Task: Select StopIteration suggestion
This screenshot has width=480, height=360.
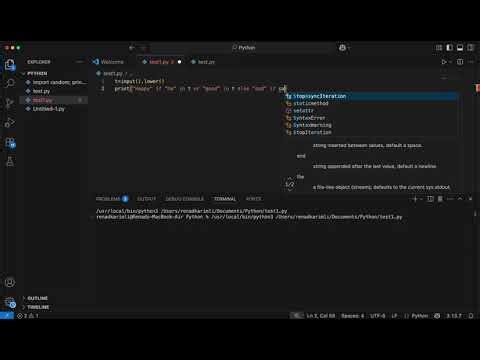Action: click(x=371, y=132)
